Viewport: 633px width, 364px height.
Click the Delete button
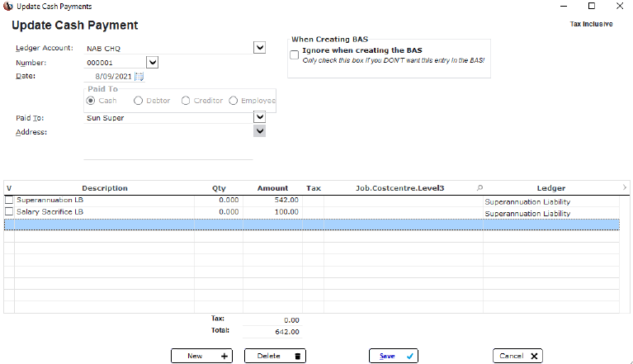tap(275, 356)
